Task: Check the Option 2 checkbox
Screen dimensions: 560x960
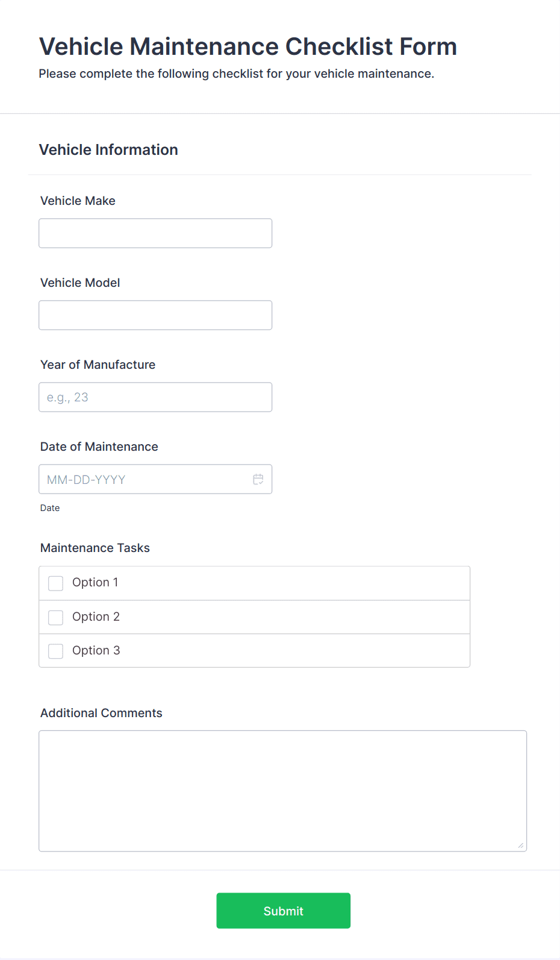Action: pyautogui.click(x=55, y=617)
